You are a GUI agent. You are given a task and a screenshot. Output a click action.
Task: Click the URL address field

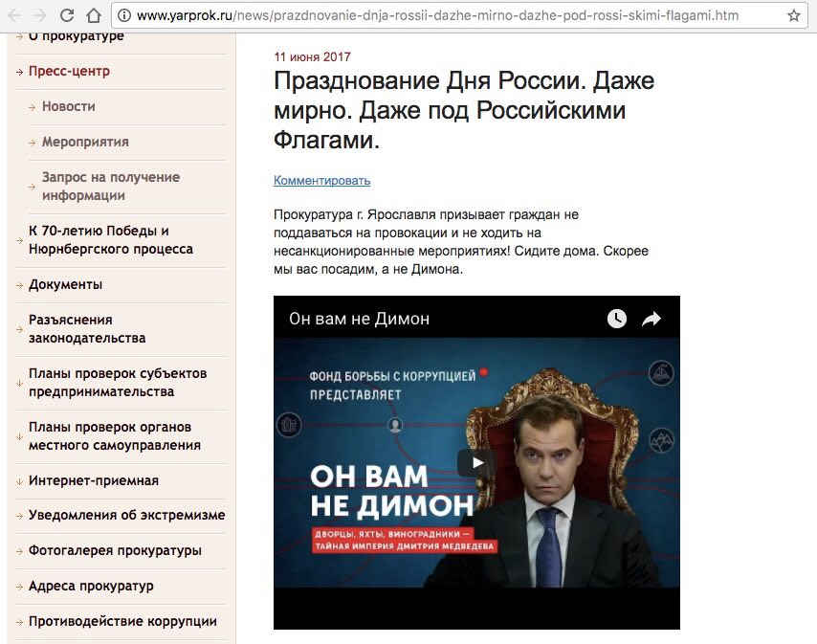[458, 15]
